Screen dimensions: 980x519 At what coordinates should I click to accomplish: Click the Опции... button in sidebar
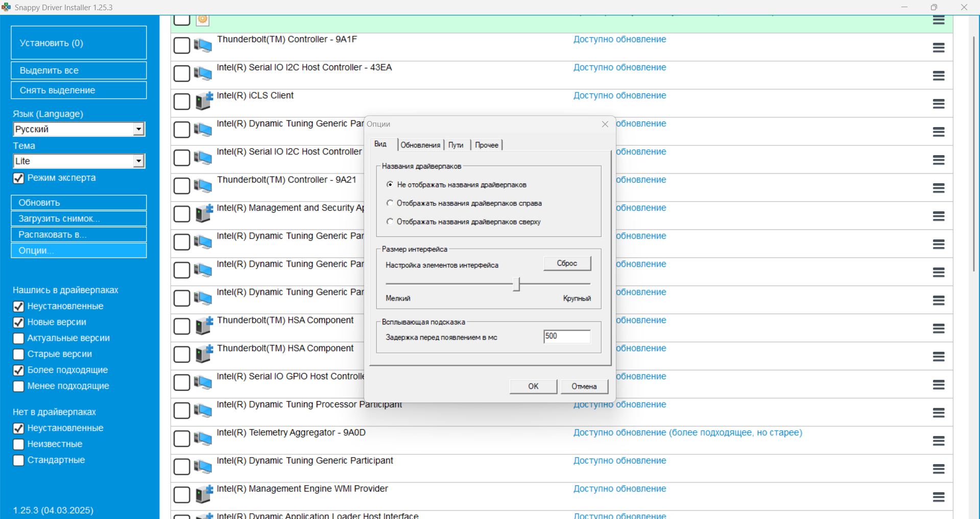pyautogui.click(x=79, y=250)
